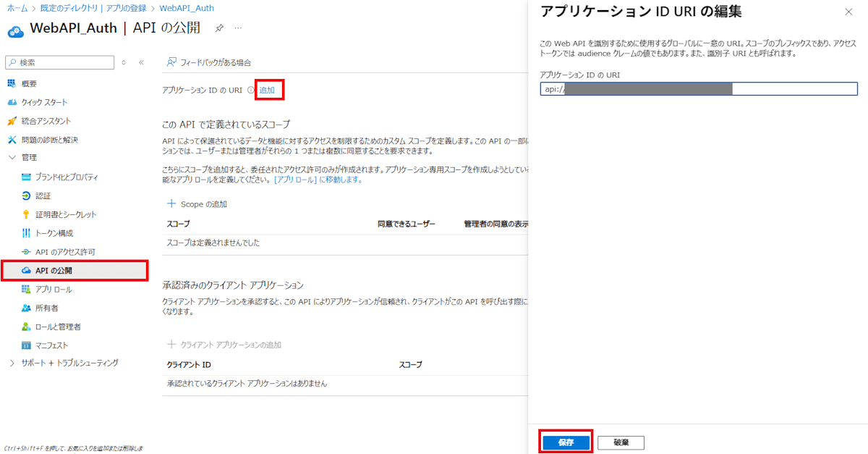868x454 pixels.
Task: Open 統合アシスタント page
Action: [46, 121]
